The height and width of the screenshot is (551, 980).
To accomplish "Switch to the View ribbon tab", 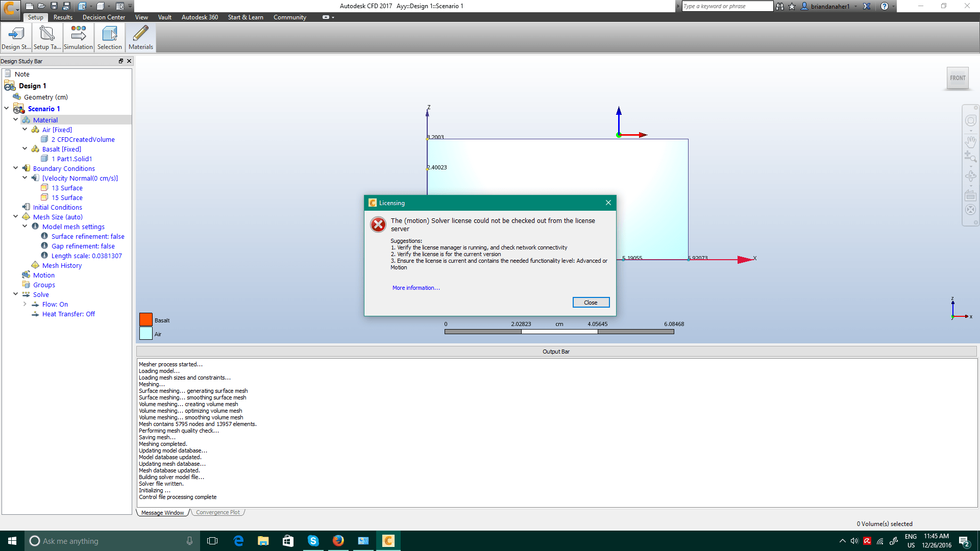I will (141, 17).
